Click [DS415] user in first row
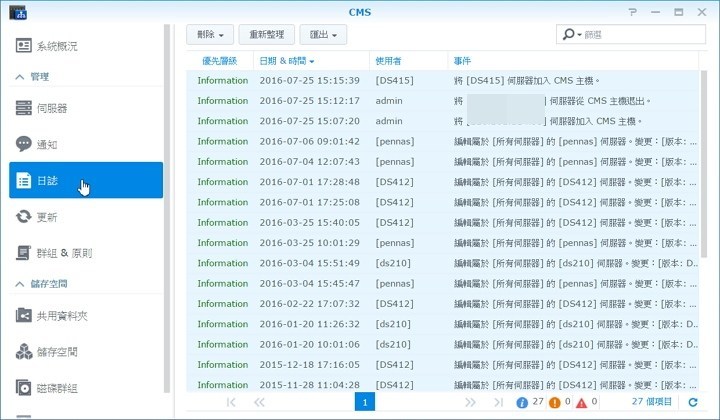 [x=394, y=80]
